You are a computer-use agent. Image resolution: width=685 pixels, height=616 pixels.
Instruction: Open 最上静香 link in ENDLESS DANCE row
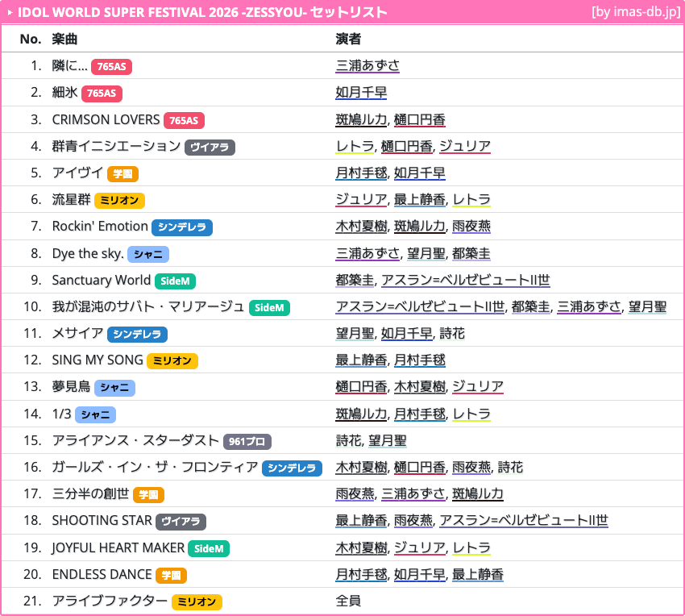point(478,574)
